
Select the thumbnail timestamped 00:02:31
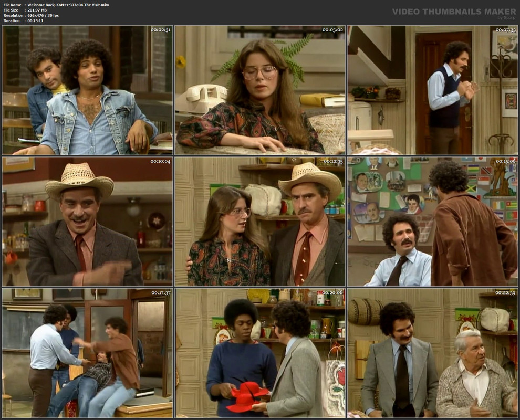click(x=88, y=90)
